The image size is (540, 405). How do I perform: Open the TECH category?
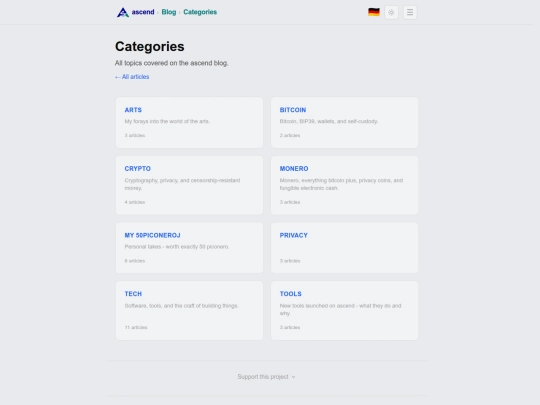click(189, 311)
